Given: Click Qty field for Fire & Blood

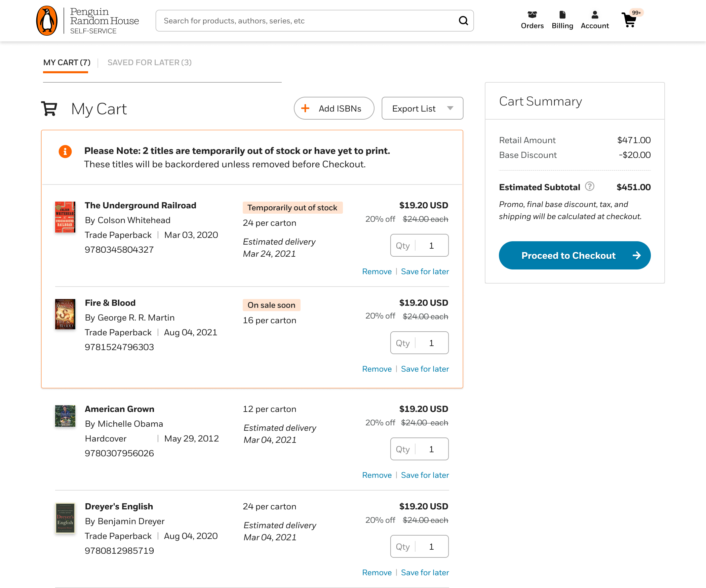Looking at the screenshot, I should pos(419,343).
